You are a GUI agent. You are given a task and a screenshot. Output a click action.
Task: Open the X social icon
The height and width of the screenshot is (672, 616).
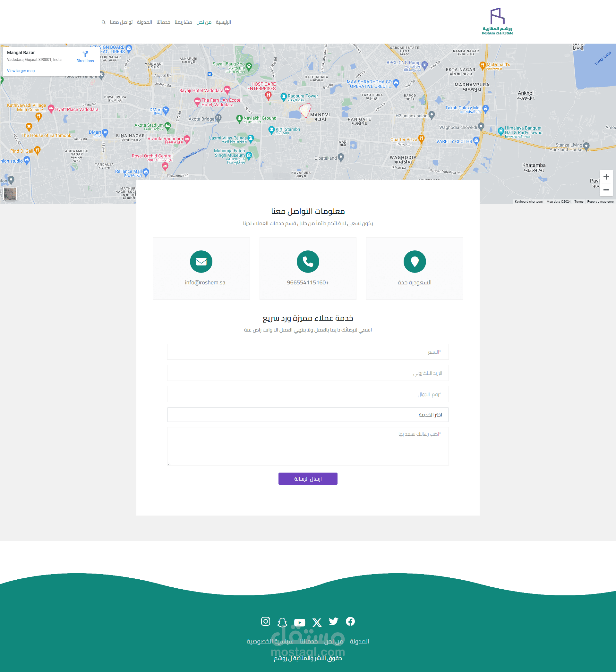tap(317, 622)
